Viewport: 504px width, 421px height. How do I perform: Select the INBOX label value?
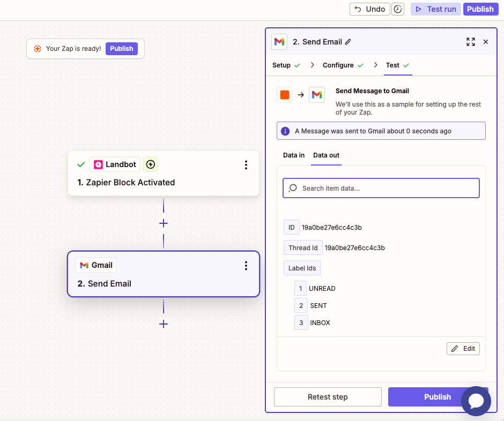tap(320, 323)
